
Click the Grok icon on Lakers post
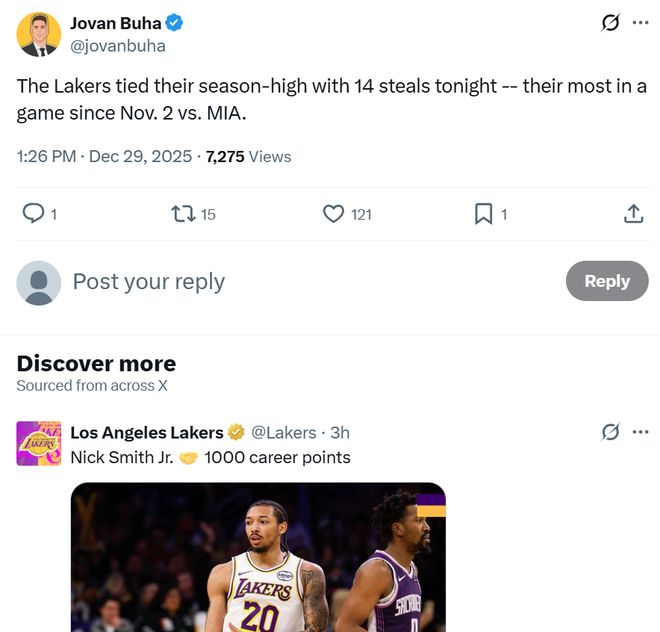click(x=610, y=432)
